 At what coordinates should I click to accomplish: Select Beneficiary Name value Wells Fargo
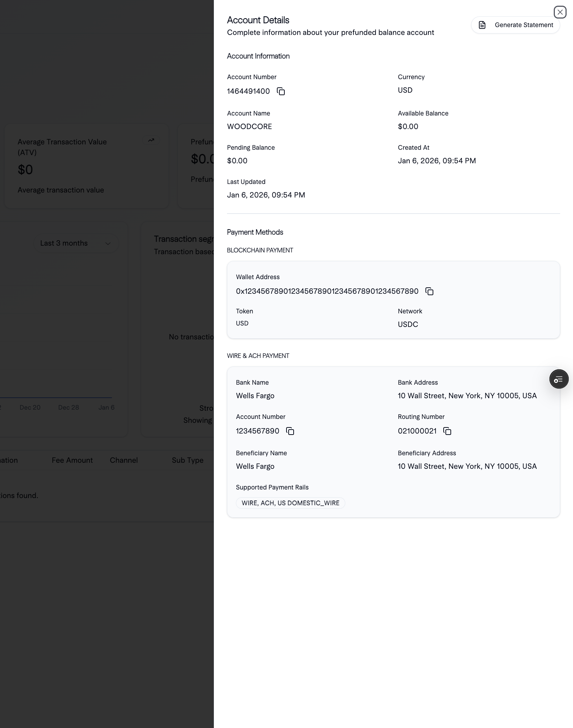point(255,466)
